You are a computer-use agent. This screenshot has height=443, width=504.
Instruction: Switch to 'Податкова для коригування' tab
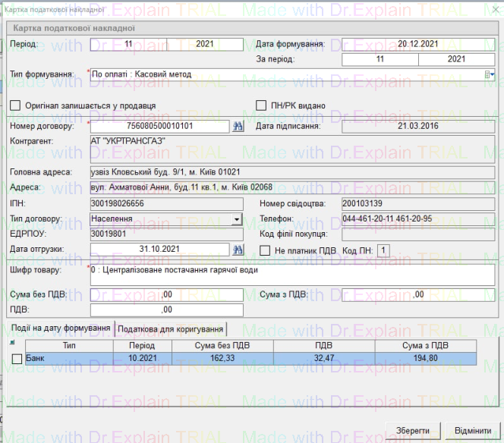point(171,328)
